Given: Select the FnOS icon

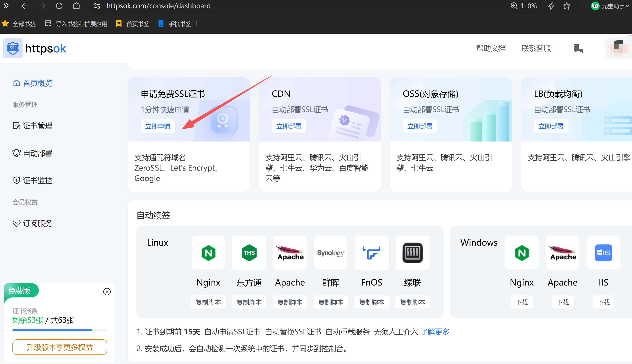Looking at the screenshot, I should pos(372,253).
